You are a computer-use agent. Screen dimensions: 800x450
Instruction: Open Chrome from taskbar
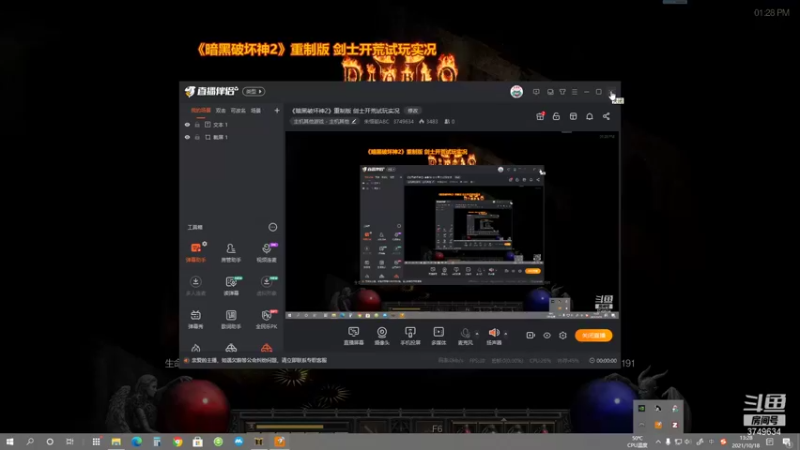click(x=177, y=442)
